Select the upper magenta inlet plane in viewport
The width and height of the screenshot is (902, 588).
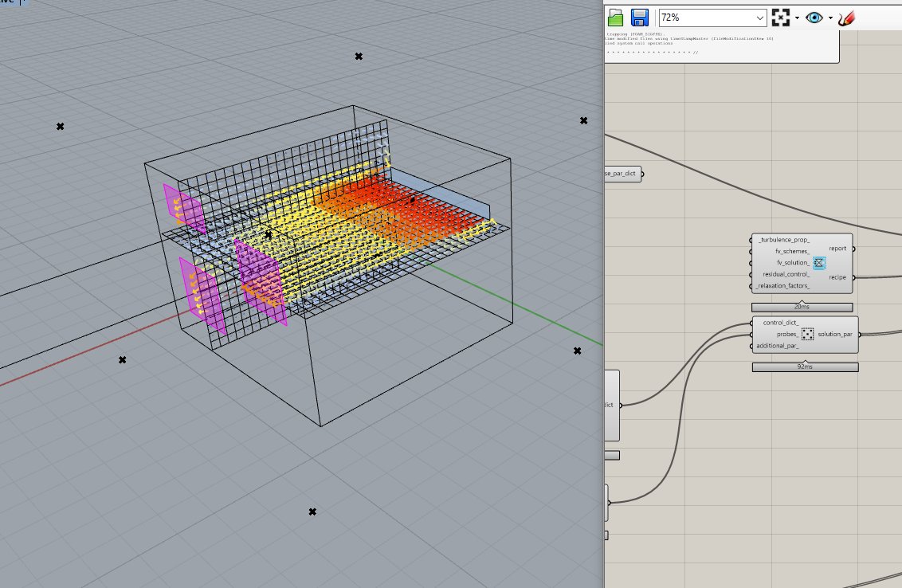point(184,208)
